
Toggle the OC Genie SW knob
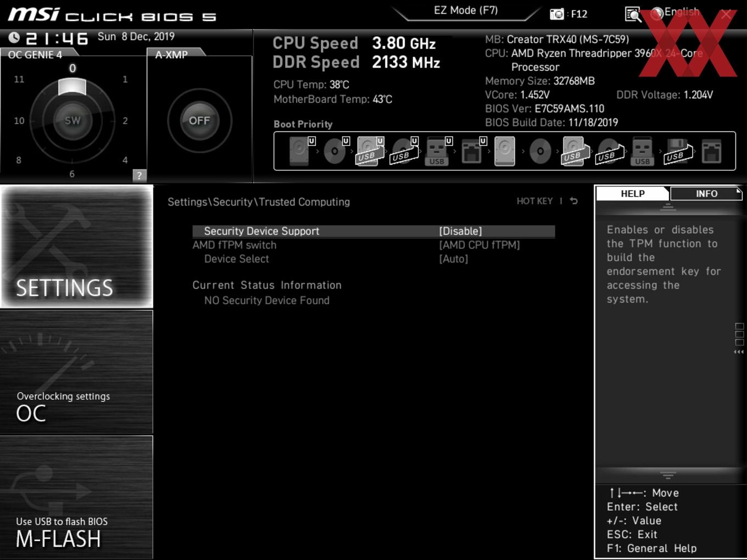pyautogui.click(x=73, y=120)
